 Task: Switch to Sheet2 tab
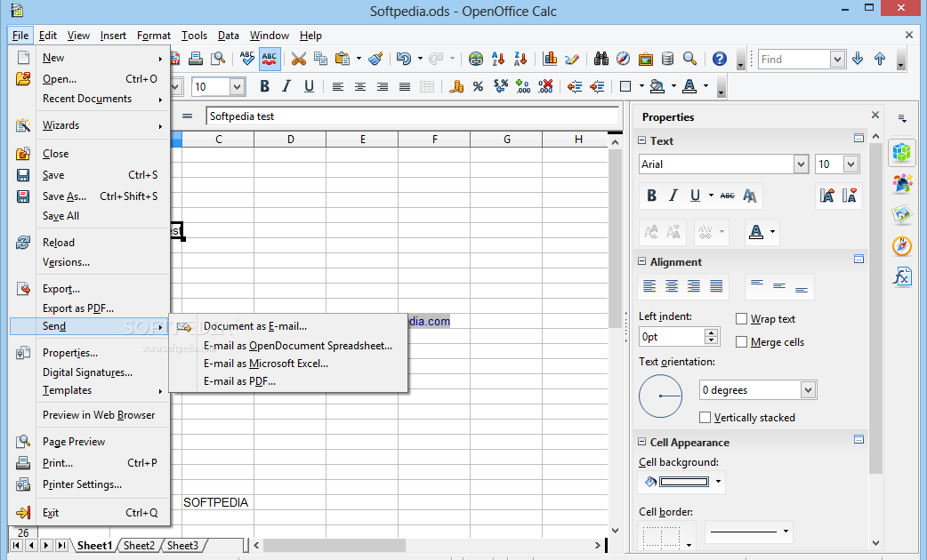[139, 545]
